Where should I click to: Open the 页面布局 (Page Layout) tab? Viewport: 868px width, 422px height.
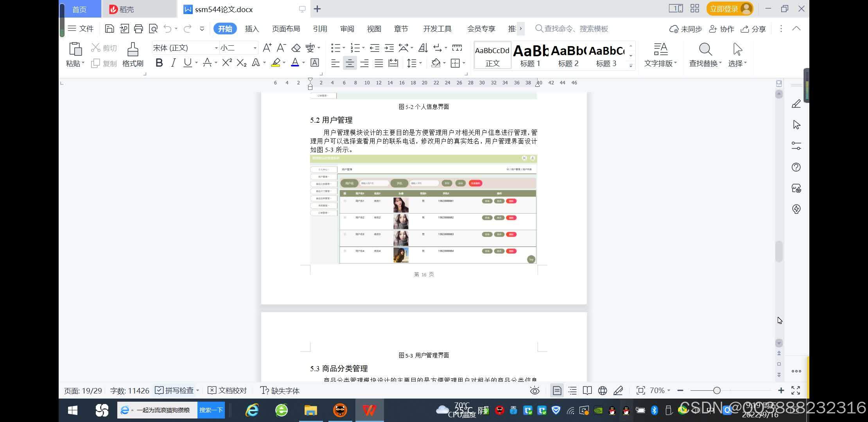pyautogui.click(x=286, y=29)
